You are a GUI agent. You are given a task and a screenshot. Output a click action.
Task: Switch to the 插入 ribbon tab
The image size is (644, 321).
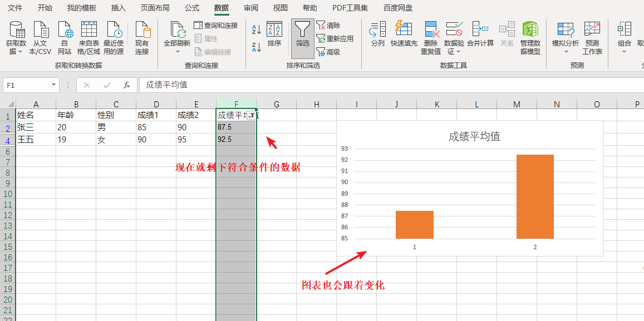pyautogui.click(x=120, y=8)
